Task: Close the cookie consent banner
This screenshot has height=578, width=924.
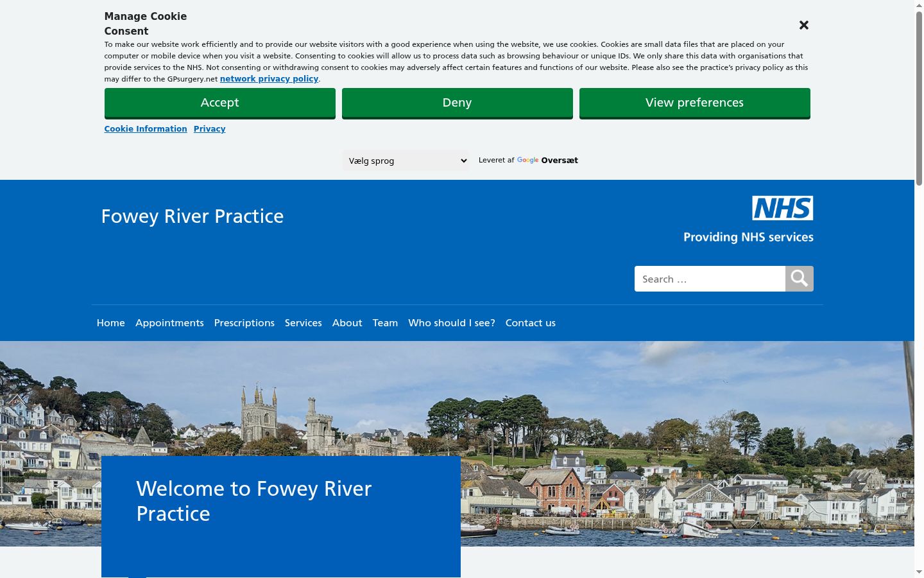Action: click(x=803, y=25)
